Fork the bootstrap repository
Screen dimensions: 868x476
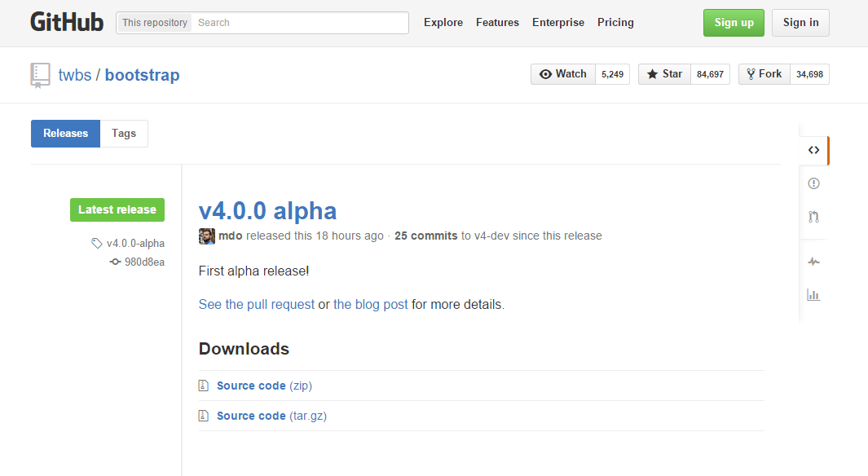(764, 73)
